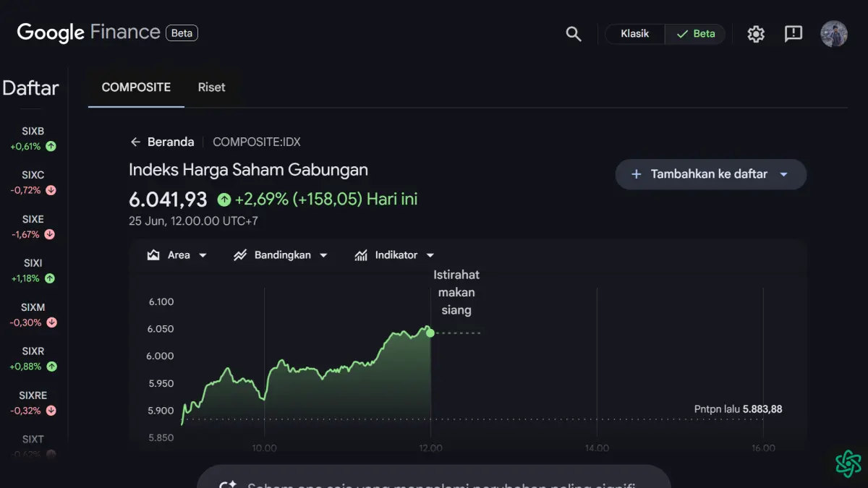Viewport: 868px width, 488px height.
Task: Click the Pntpn lalu 5.883,88 label
Action: [x=738, y=409]
